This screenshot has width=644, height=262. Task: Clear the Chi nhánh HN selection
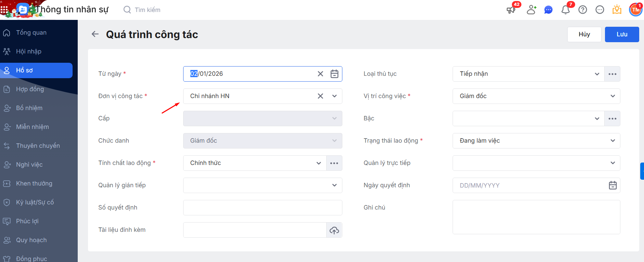coord(320,96)
